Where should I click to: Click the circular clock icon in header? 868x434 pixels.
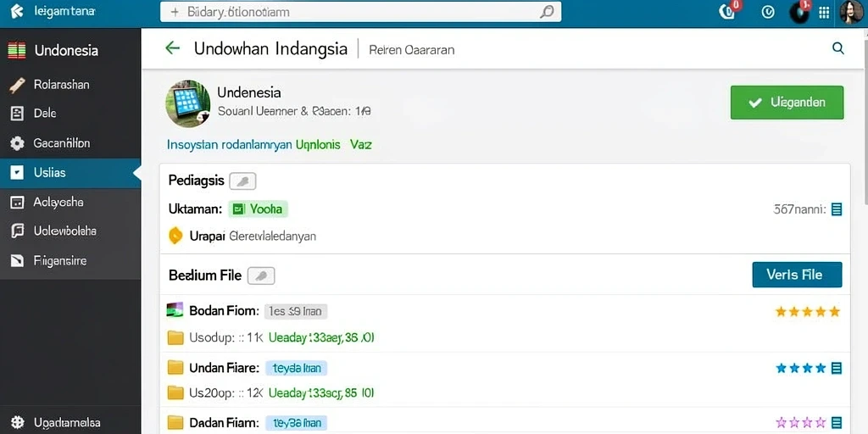(768, 12)
